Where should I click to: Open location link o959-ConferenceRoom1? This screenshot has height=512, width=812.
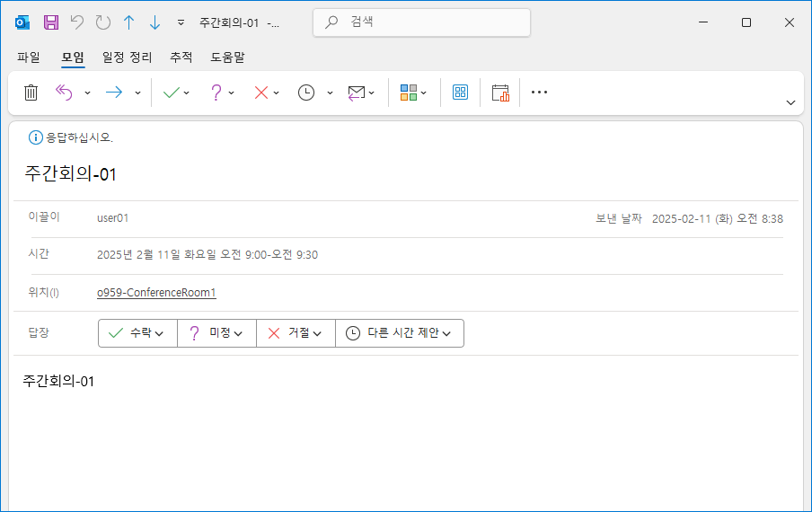[x=156, y=293]
